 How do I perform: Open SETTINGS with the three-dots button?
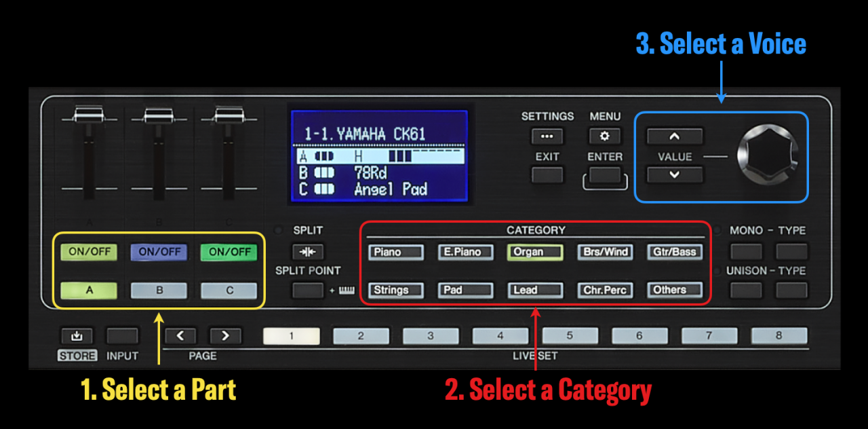click(547, 136)
